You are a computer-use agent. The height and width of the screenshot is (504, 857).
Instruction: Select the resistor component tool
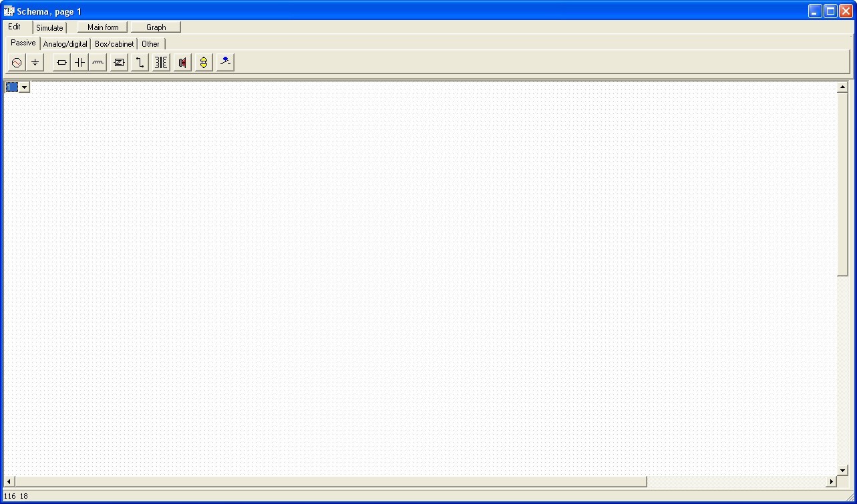[61, 63]
